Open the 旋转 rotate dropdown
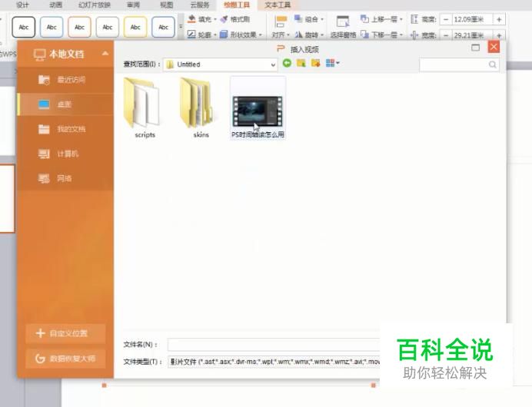The width and height of the screenshot is (532, 407). 309,35
